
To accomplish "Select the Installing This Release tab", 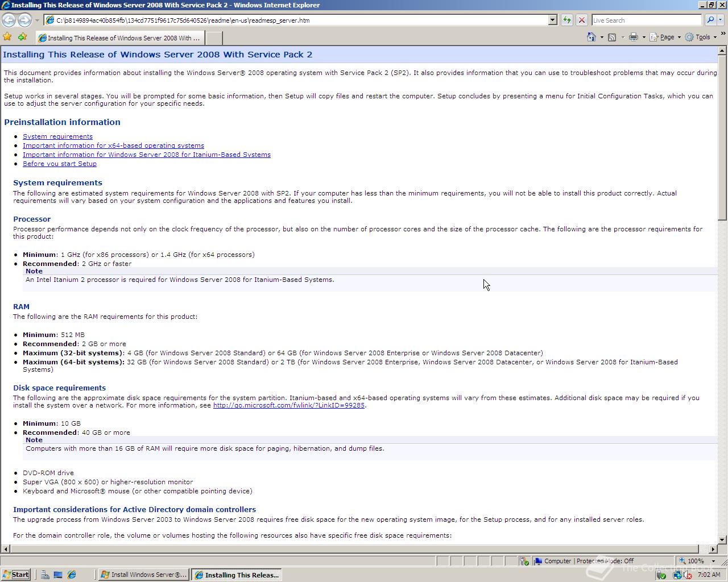I will point(119,38).
